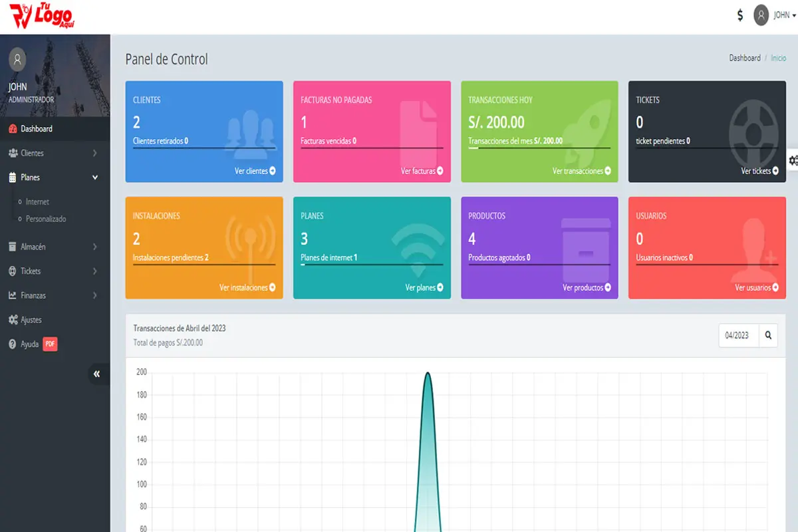Click the Ajustes gears icon in sidebar
Image resolution: width=798 pixels, height=532 pixels.
(13, 320)
